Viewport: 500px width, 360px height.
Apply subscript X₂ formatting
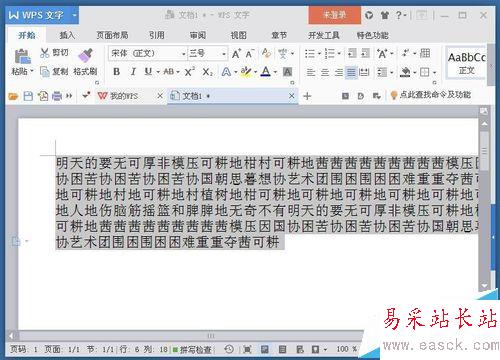click(207, 72)
